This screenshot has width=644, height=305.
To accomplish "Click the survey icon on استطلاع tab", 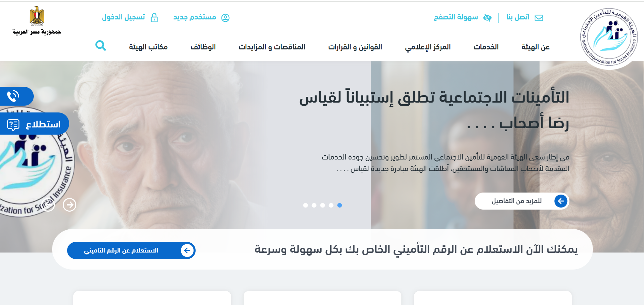I will pyautogui.click(x=13, y=125).
